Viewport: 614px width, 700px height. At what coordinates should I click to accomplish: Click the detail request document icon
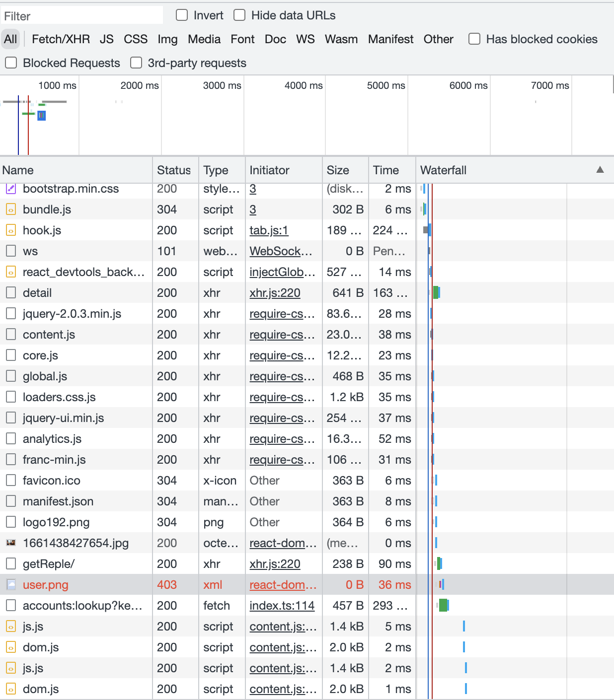point(11,293)
